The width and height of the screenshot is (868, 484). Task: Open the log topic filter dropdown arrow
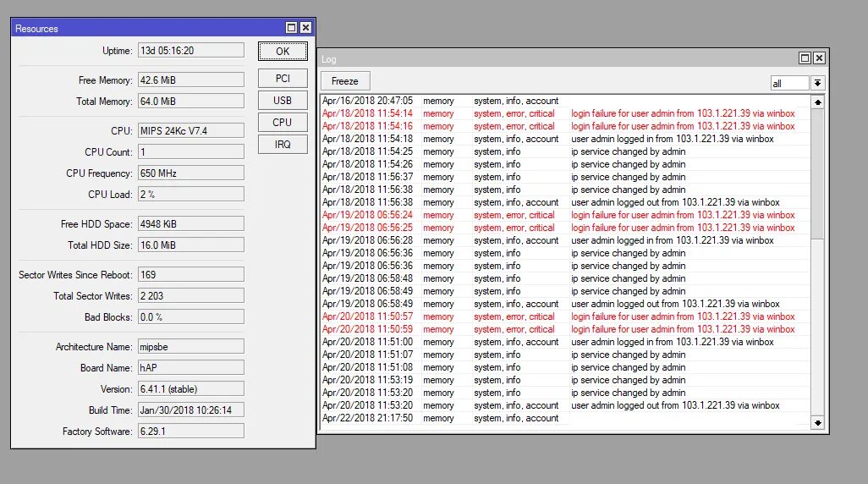coord(817,83)
